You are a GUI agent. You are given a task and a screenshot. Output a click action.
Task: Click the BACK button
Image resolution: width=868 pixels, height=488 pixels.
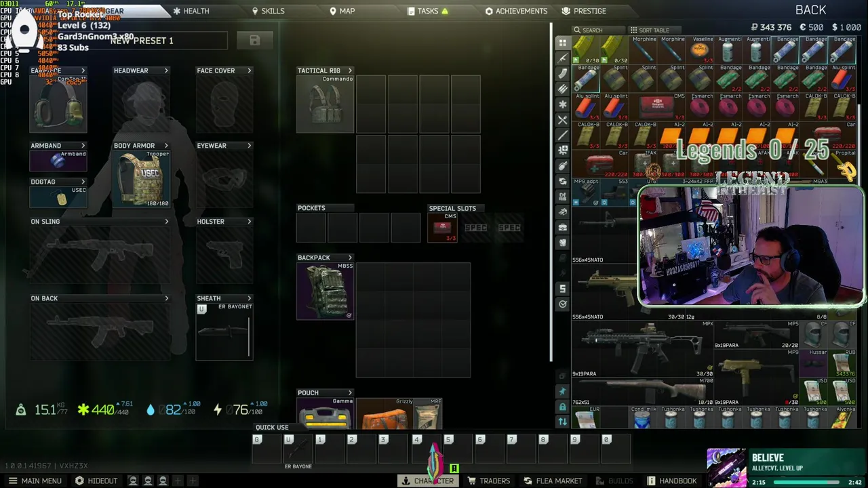click(x=810, y=9)
